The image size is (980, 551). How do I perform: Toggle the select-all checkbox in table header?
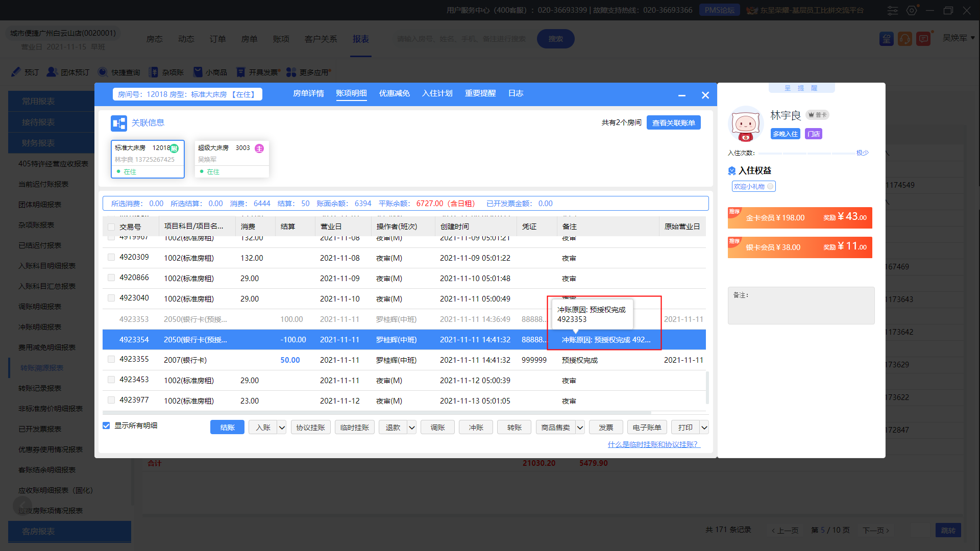click(x=111, y=227)
